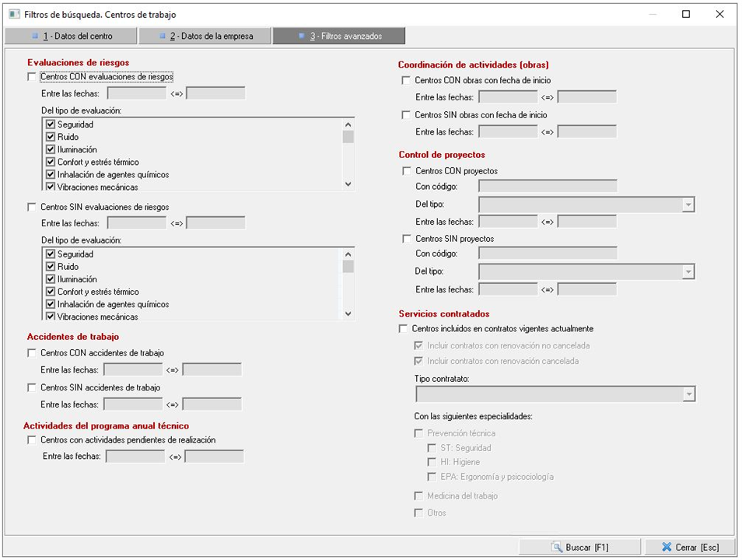Toggle Centros incluidos en contratos vigentes actualmente
742x560 pixels.
[404, 329]
